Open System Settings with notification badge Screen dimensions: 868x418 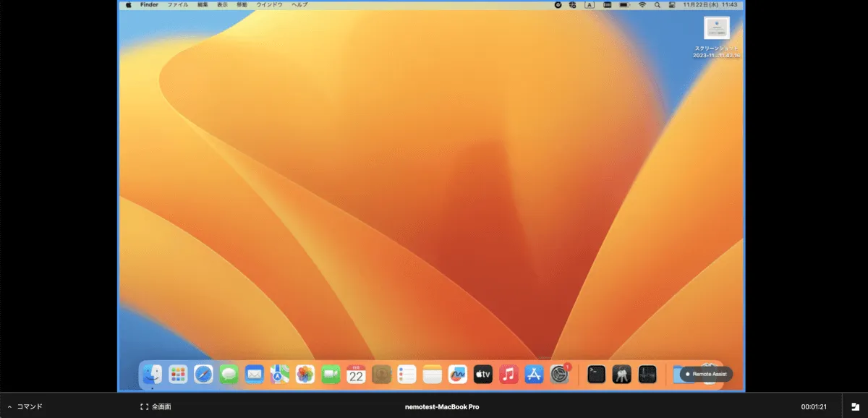click(x=559, y=374)
